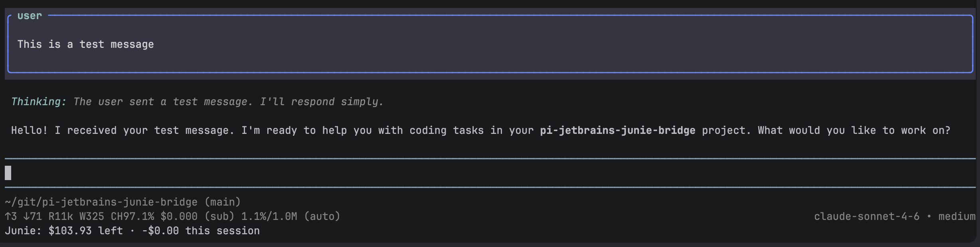Click the bold pi-jetbrains-junie-bridge project name
The image size is (980, 247).
[x=618, y=130]
